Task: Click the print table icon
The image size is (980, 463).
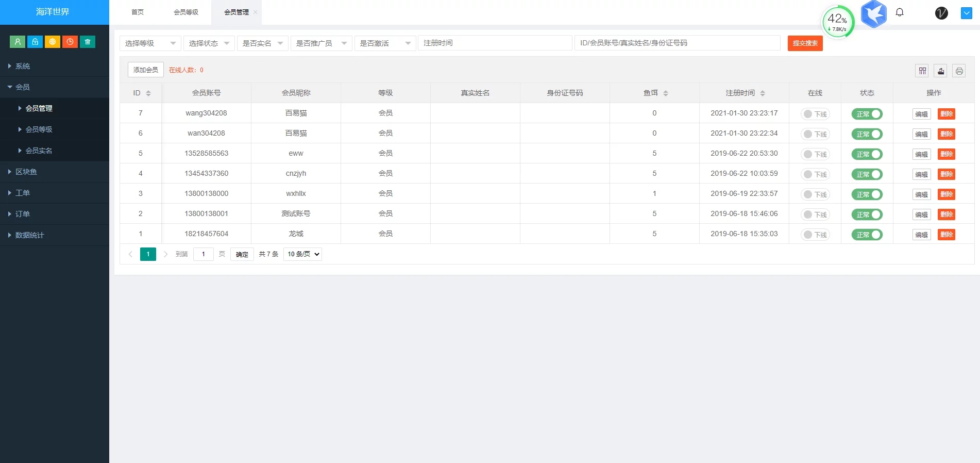Action: [x=959, y=71]
